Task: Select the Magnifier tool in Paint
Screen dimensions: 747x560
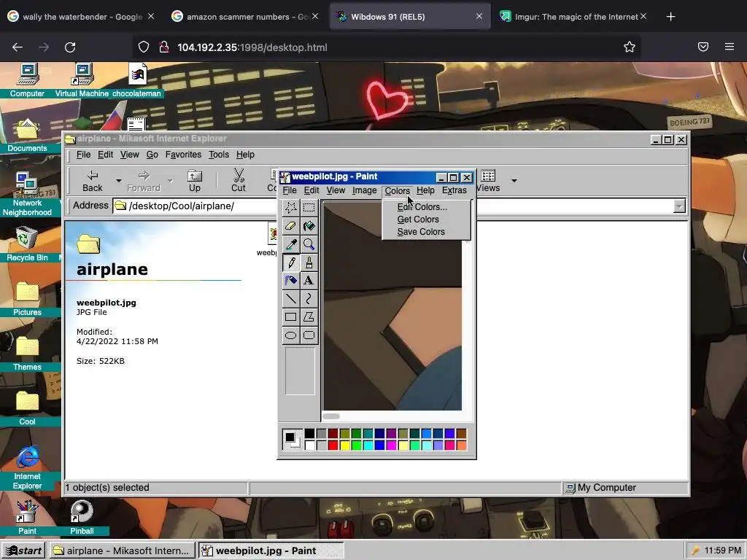Action: click(x=309, y=244)
